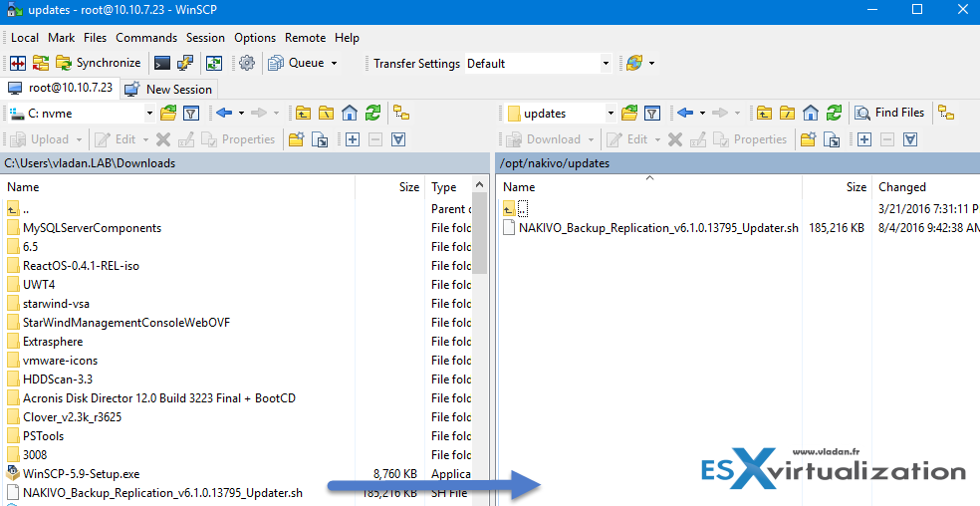This screenshot has height=506, width=980.
Task: Select the MySQLServerComponents folder
Action: [x=92, y=228]
